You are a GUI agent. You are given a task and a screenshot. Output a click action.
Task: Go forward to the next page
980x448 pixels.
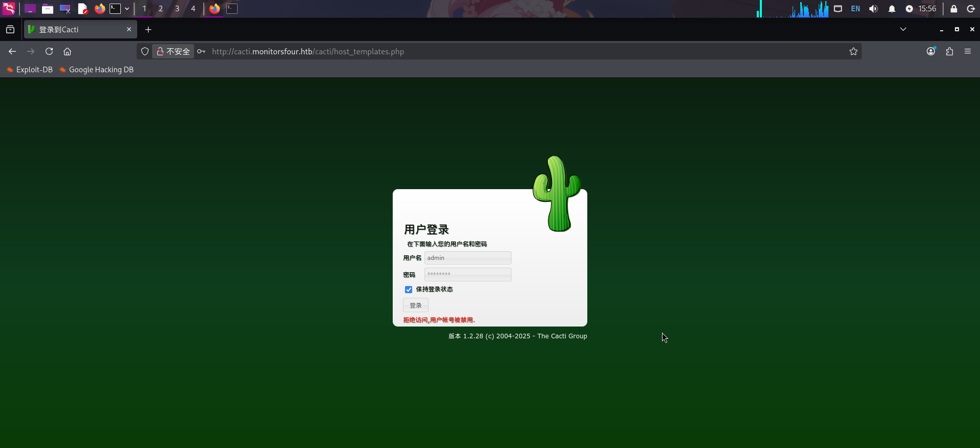tap(31, 51)
